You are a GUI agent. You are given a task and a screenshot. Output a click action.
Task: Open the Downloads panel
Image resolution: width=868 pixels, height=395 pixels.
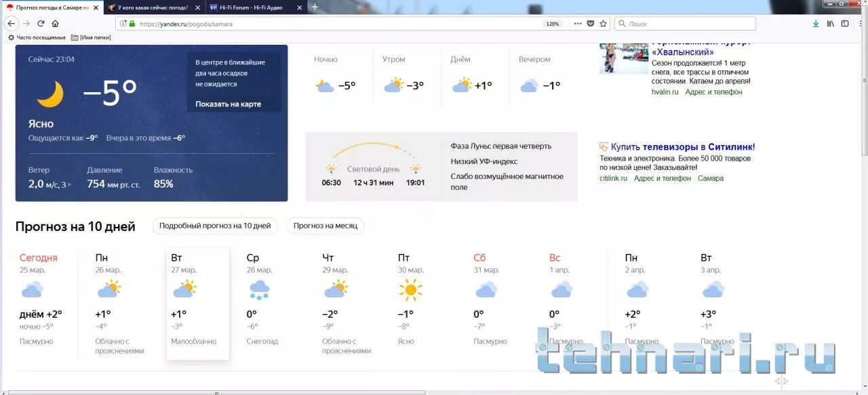(x=816, y=22)
